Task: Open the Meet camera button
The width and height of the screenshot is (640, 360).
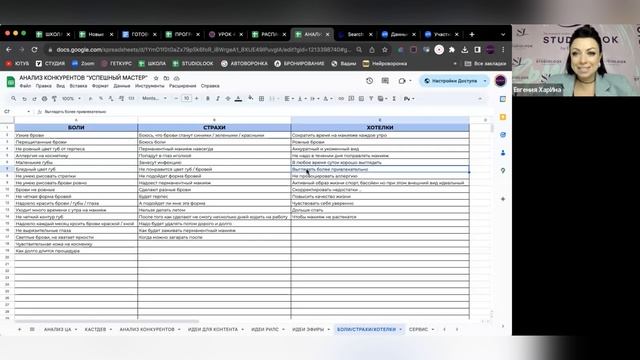Action: [402, 81]
